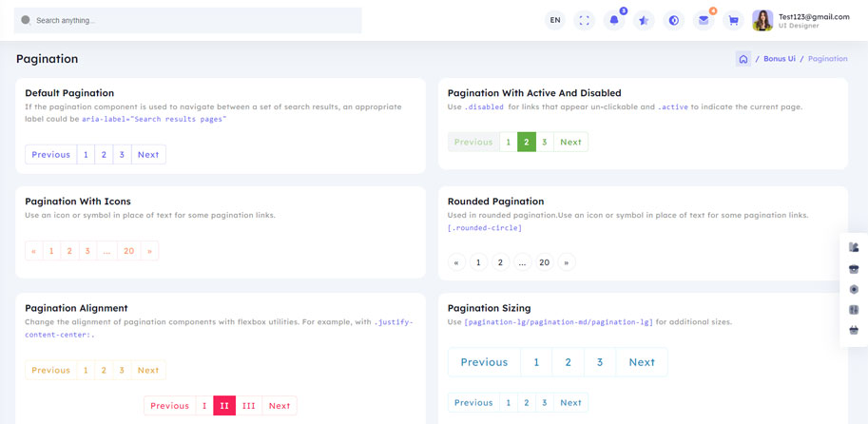Select rounded page 20 circle

[544, 262]
